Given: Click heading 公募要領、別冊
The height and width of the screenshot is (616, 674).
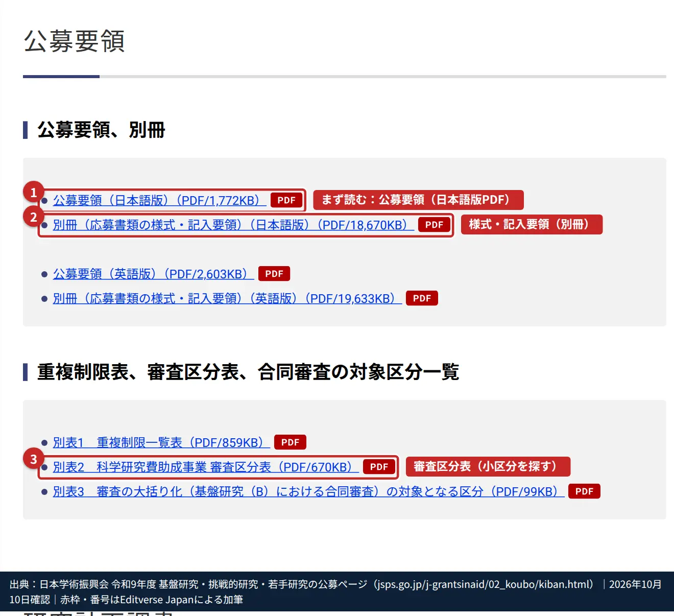Looking at the screenshot, I should click(101, 130).
